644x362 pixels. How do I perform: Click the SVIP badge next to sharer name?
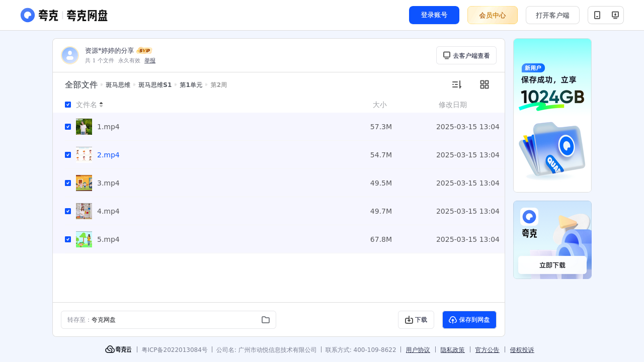[144, 51]
